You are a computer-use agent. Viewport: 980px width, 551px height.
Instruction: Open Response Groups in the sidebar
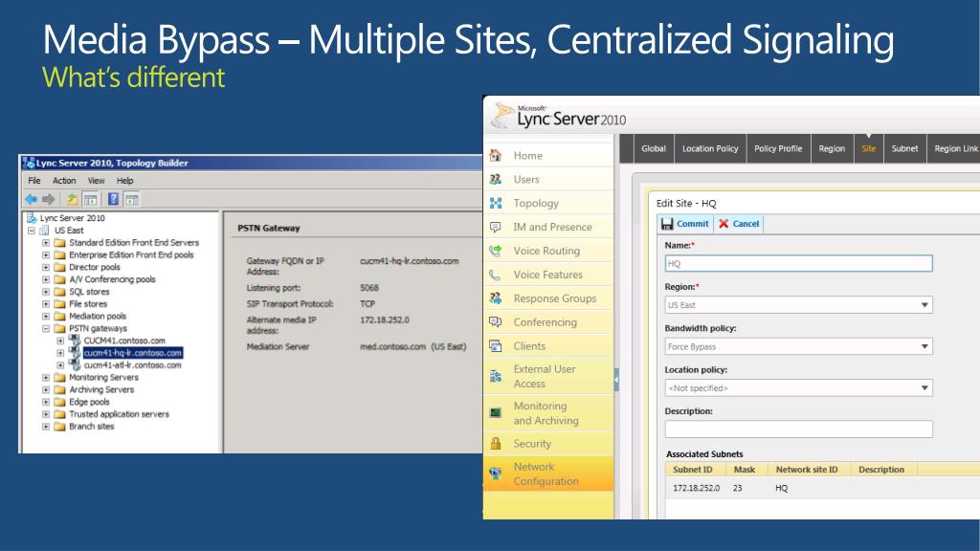(x=555, y=298)
